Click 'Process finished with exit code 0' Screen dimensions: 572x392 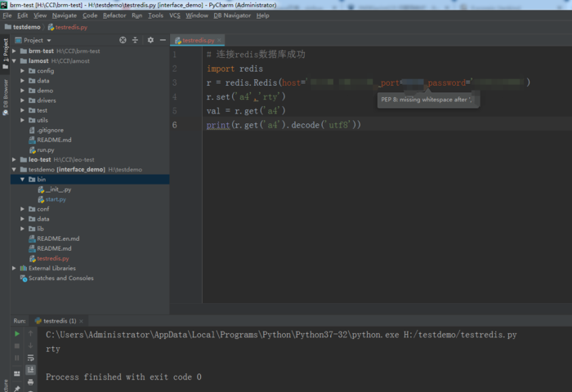[x=123, y=376]
